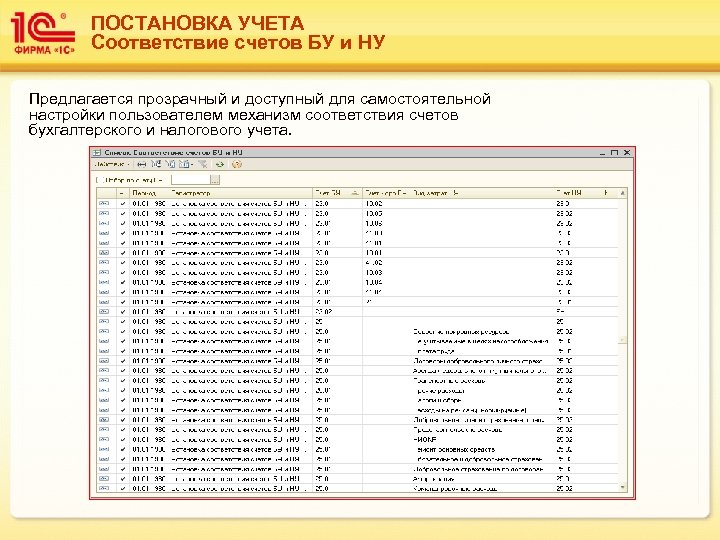Select the cell with value 10.02 in first row
The width and height of the screenshot is (720, 540).
(x=386, y=203)
